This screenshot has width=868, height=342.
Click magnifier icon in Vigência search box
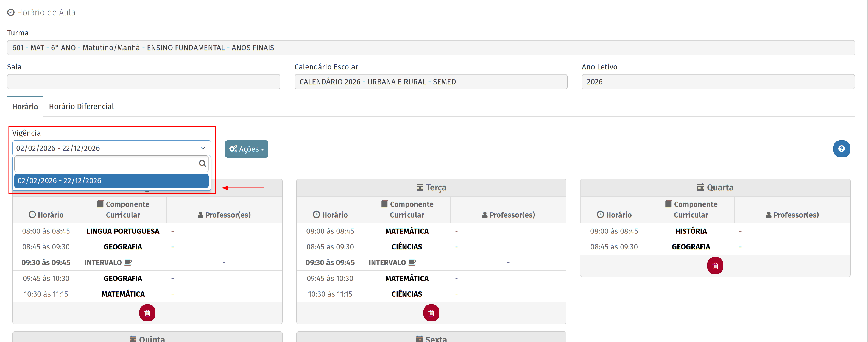[202, 163]
